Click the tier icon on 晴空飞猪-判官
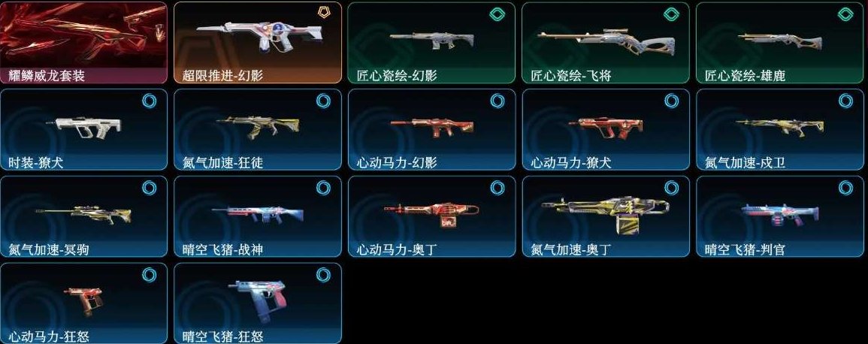 [845, 188]
